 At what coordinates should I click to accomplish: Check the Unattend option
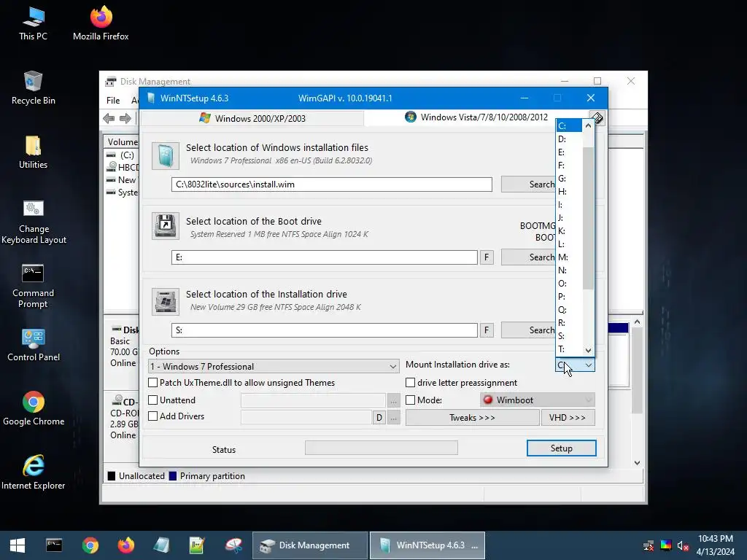(x=153, y=400)
